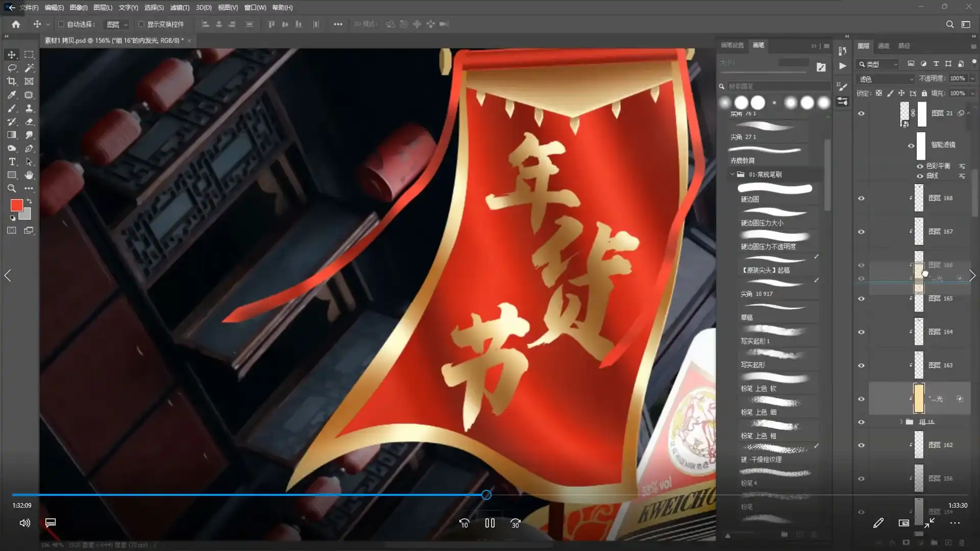Click the lock transparent pixels button
This screenshot has width=980, height=551.
pos(879,93)
